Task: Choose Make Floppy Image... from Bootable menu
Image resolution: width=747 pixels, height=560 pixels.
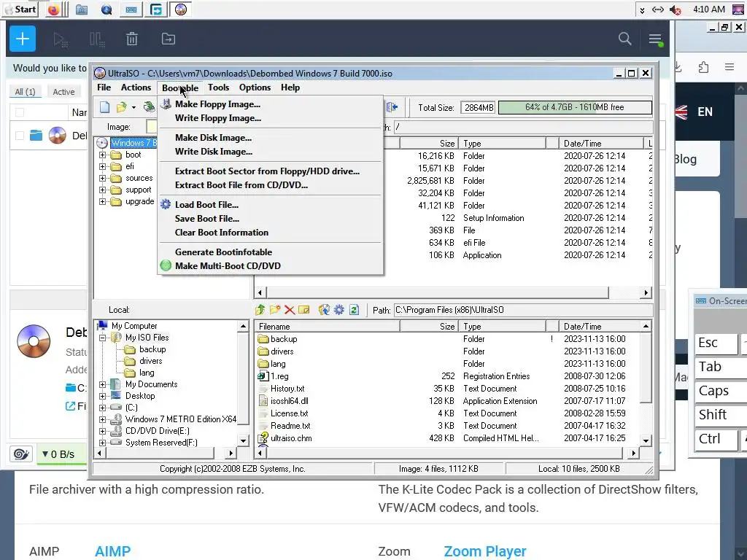Action: tap(270, 104)
